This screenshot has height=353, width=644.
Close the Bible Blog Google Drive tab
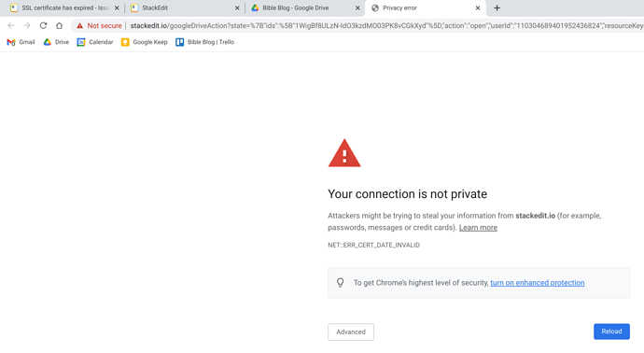(357, 7)
